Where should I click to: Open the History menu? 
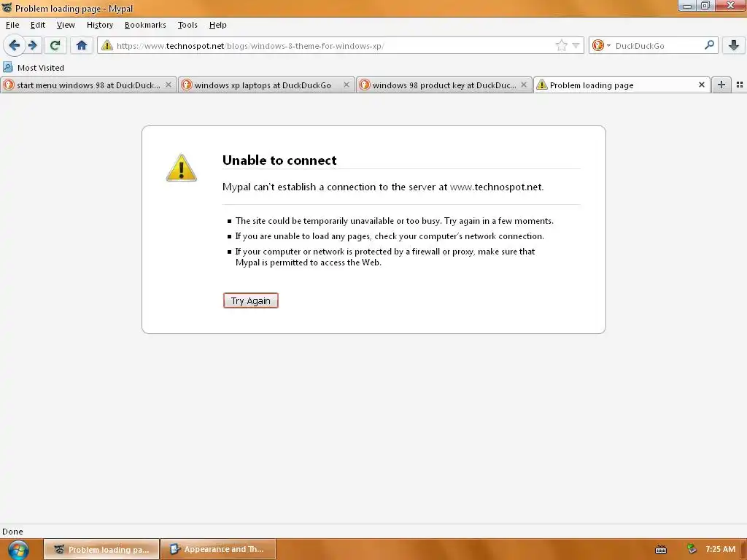[x=99, y=25]
